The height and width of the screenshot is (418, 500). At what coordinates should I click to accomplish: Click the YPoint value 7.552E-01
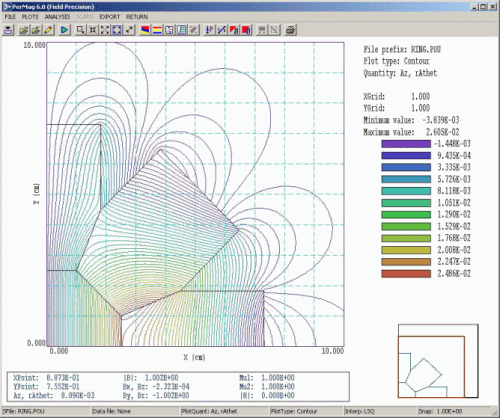pyautogui.click(x=63, y=387)
